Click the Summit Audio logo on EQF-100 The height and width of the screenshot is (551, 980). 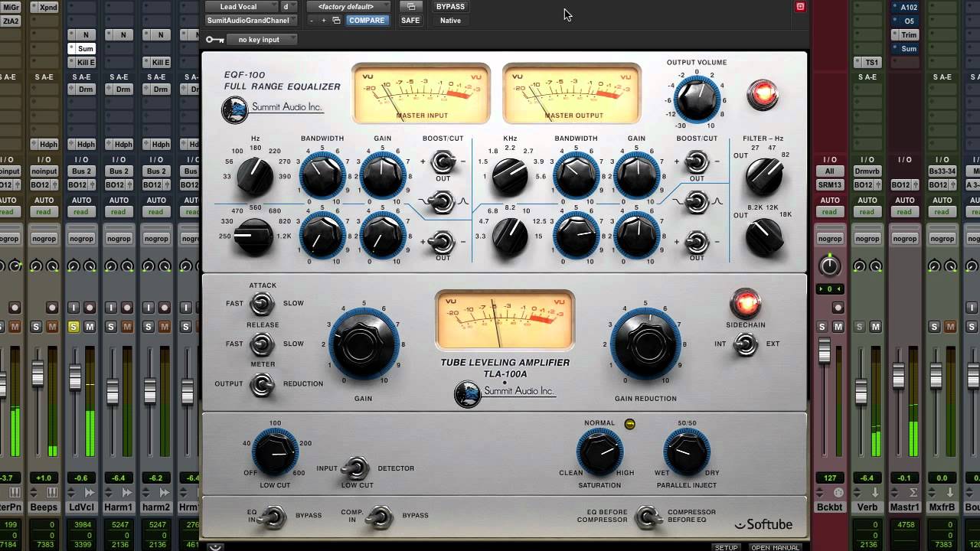click(x=272, y=109)
